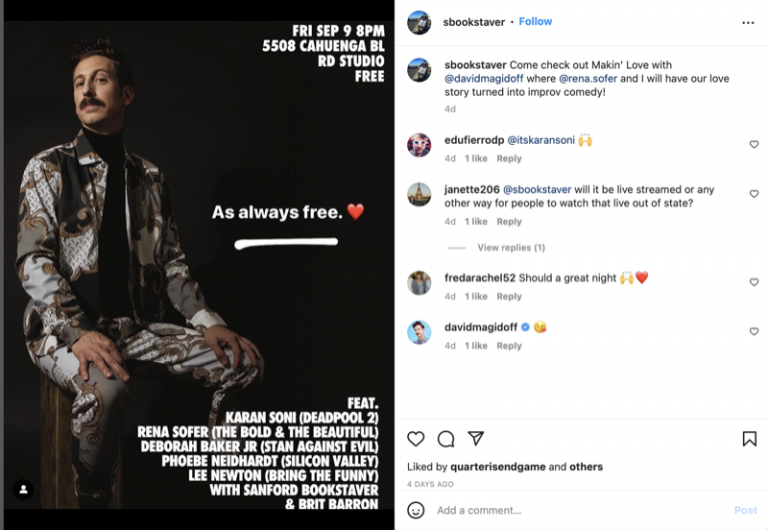Expand View replies (1) under janette206
This screenshot has width=768, height=530.
point(510,248)
